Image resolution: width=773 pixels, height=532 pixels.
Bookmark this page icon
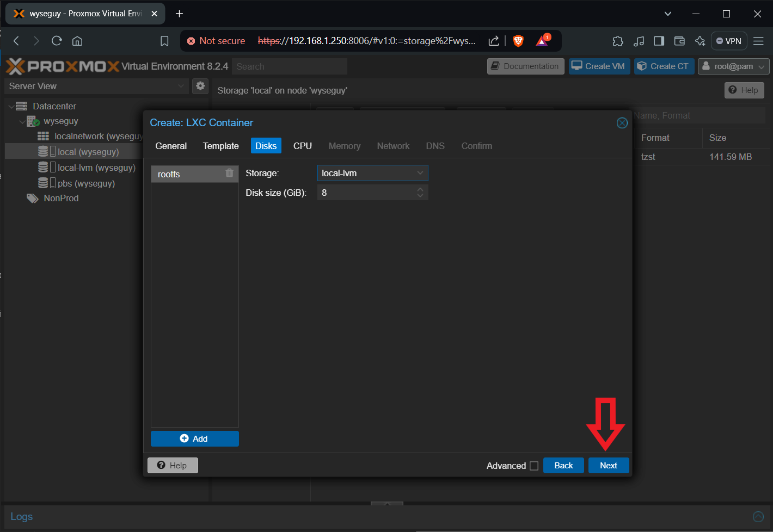[164, 41]
